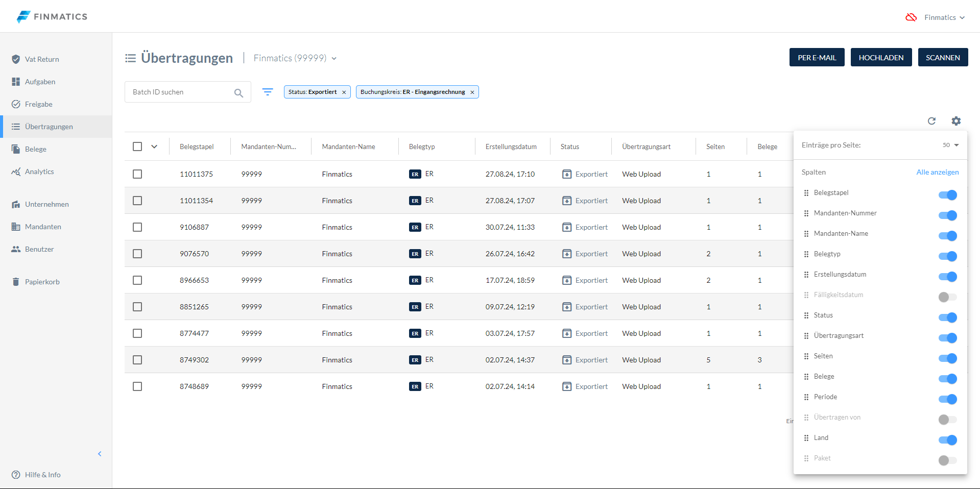Click the Unternehmen building icon

(x=16, y=204)
